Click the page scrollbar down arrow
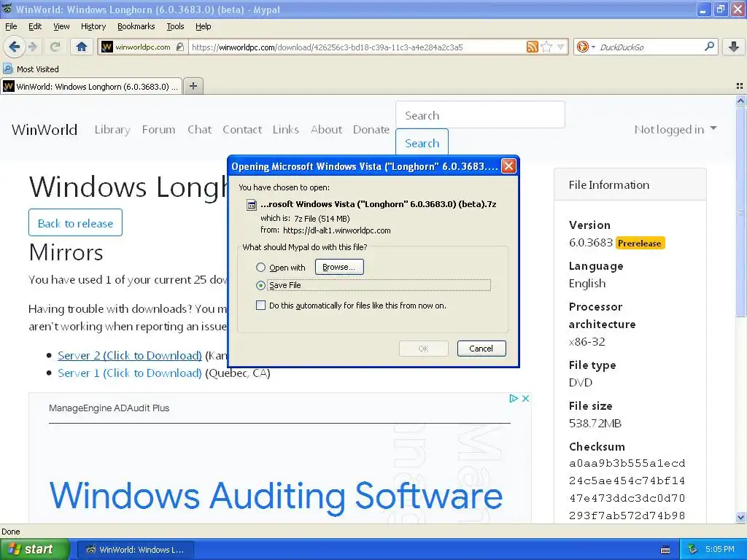The width and height of the screenshot is (747, 560). [x=741, y=517]
